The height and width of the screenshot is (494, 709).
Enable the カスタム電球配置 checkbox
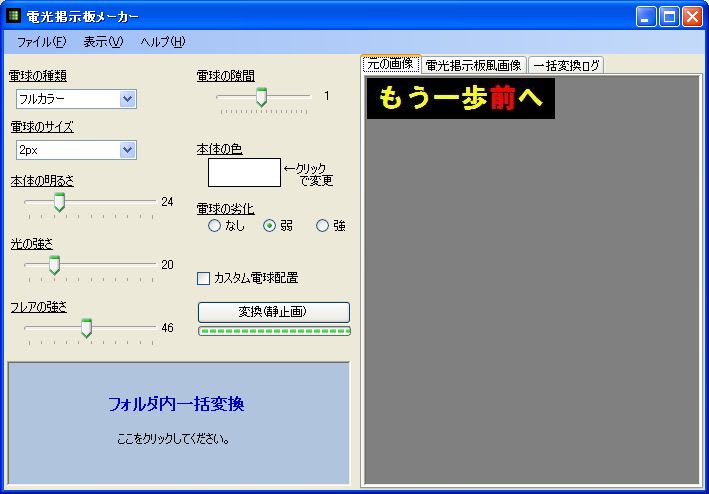204,278
